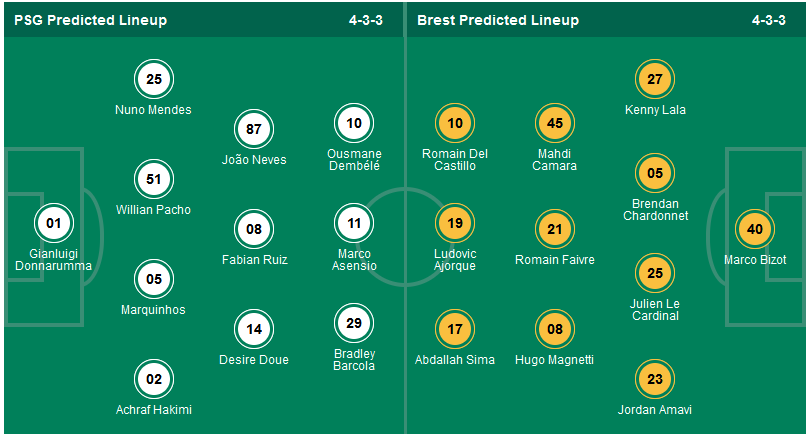Click Mahdi Camara's number 45 badge
Image resolution: width=808 pixels, height=434 pixels.
[555, 124]
